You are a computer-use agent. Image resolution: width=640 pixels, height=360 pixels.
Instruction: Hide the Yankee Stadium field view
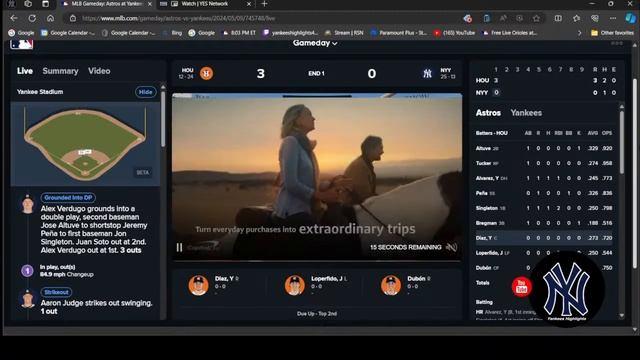[x=145, y=92]
